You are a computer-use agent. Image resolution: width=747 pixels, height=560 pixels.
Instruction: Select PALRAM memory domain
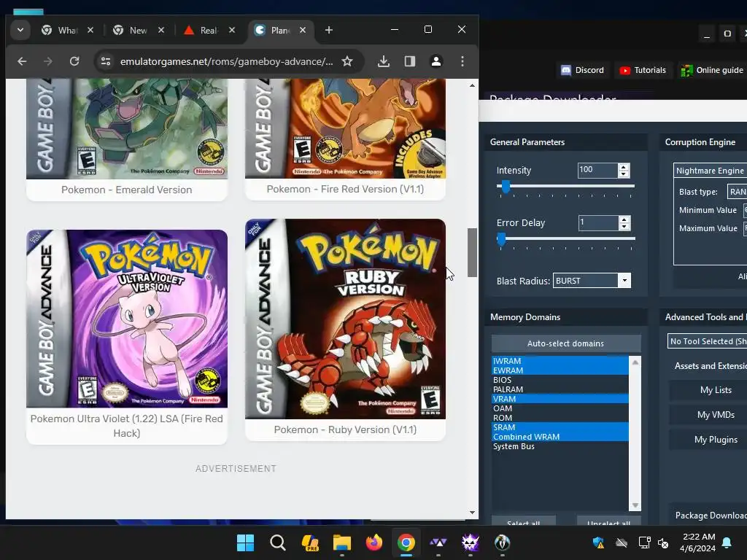(x=560, y=389)
